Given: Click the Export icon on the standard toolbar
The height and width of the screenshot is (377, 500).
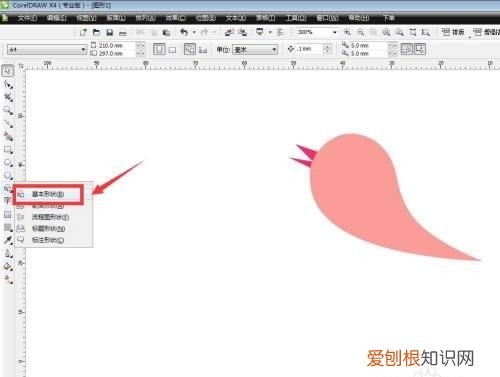Looking at the screenshot, I should (x=243, y=32).
